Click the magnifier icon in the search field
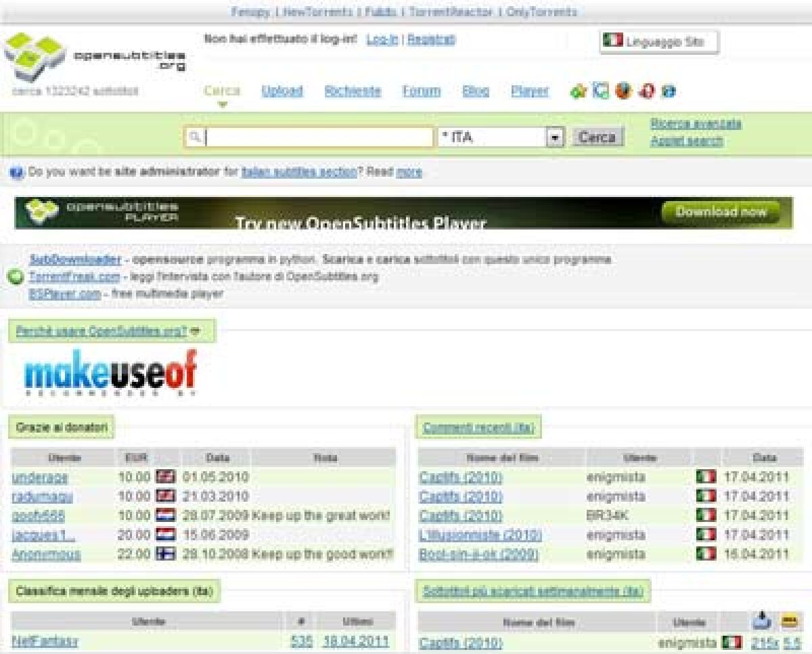Screen dimensions: 812x654 point(195,137)
